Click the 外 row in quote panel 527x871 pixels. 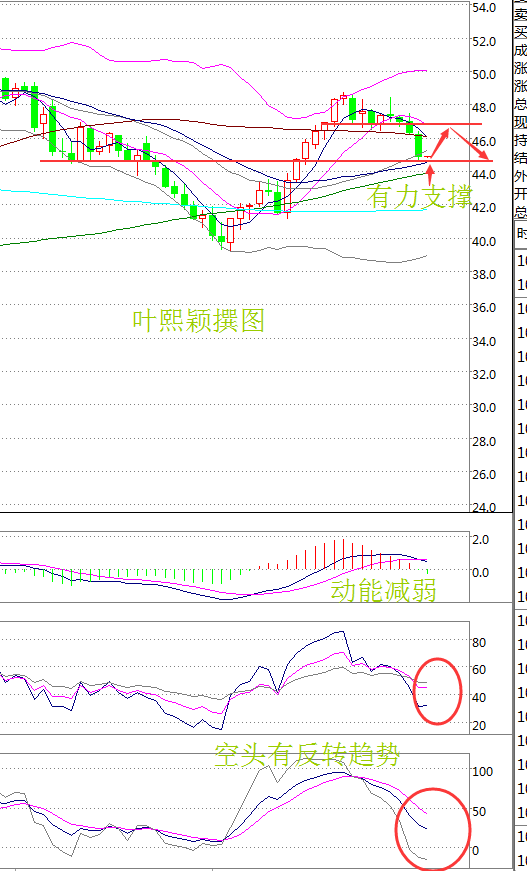point(521,176)
